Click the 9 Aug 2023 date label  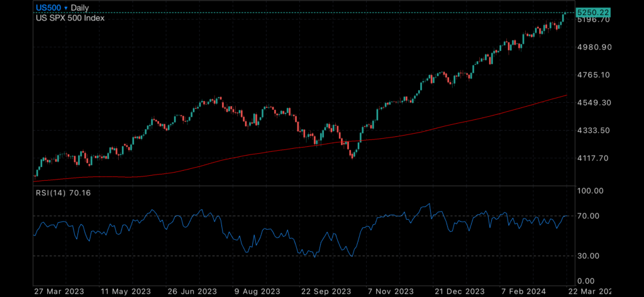coord(258,292)
